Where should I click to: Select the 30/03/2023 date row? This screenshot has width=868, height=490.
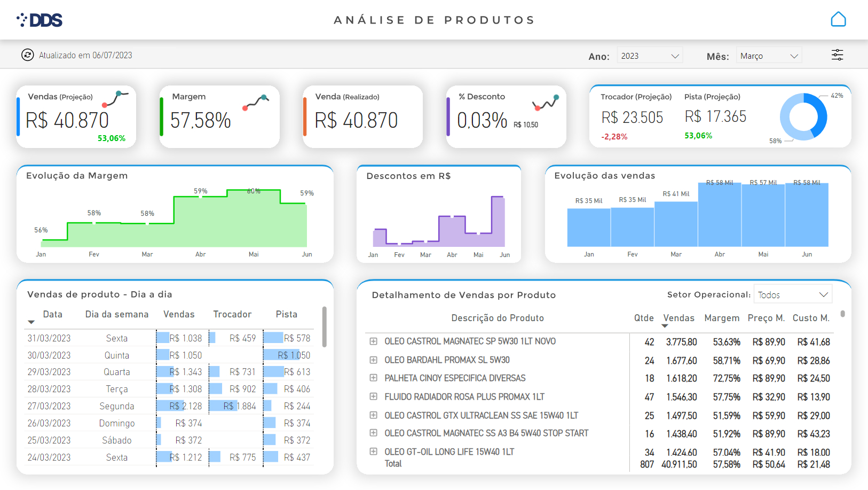click(169, 355)
